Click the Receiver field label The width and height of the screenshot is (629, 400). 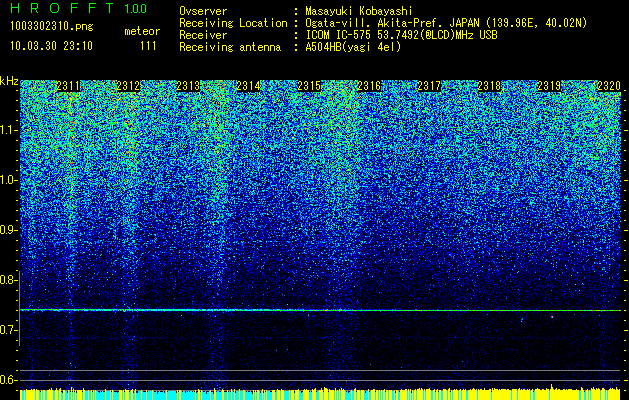(203, 35)
